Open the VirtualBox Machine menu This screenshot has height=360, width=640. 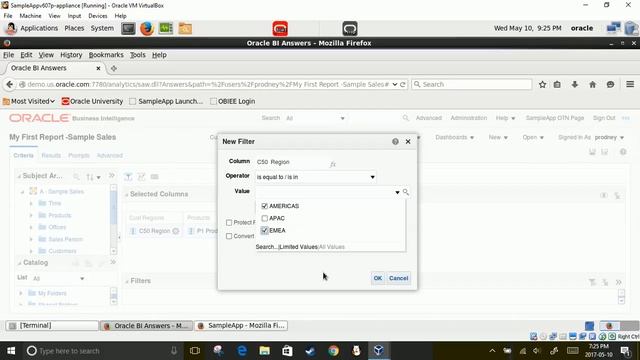pyautogui.click(x=30, y=16)
